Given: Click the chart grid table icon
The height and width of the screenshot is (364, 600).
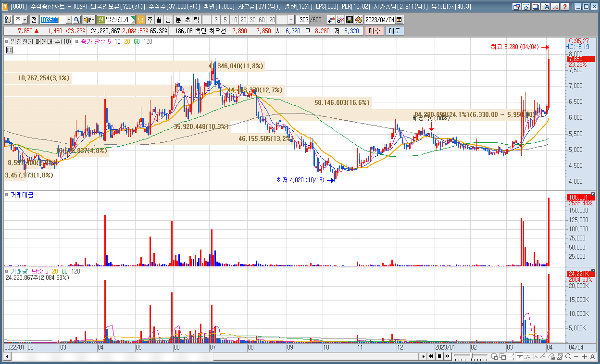Looking at the screenshot, I should click(x=9, y=50).
